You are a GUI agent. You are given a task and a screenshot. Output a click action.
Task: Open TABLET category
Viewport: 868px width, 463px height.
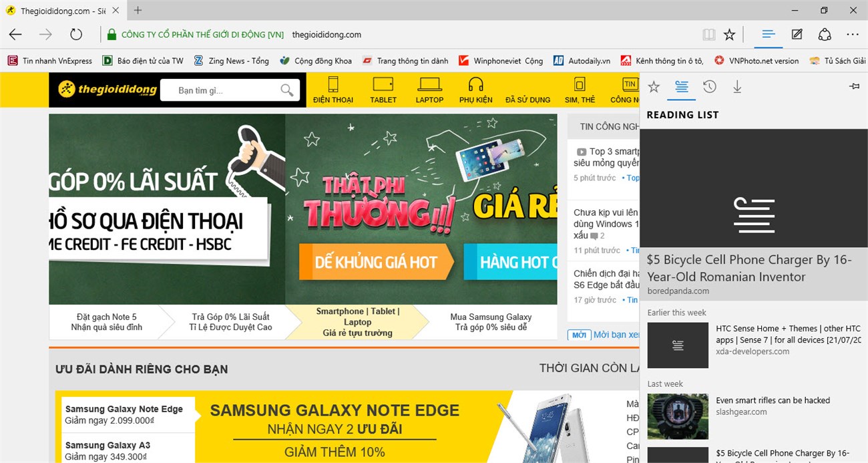click(383, 90)
